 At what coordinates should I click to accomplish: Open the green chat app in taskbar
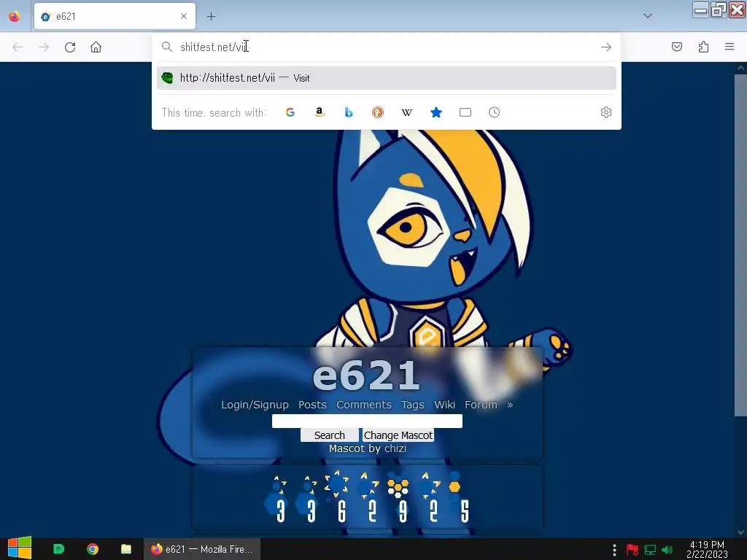[x=58, y=549]
